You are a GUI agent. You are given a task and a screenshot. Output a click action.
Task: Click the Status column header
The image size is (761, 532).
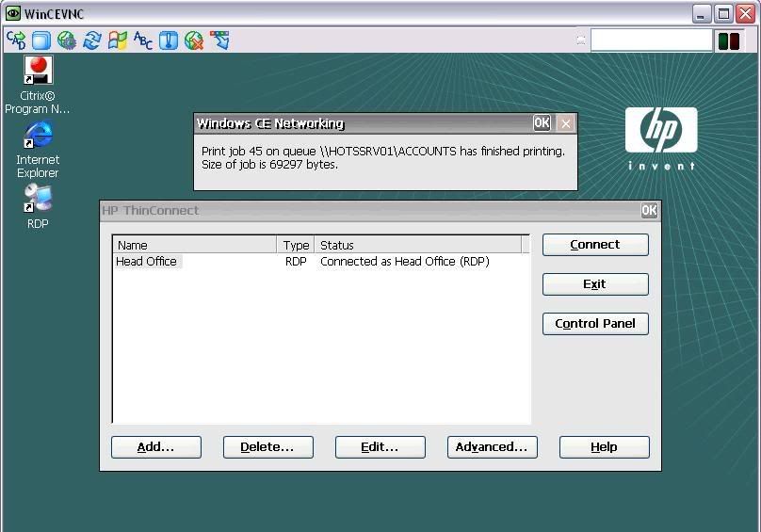(x=418, y=245)
